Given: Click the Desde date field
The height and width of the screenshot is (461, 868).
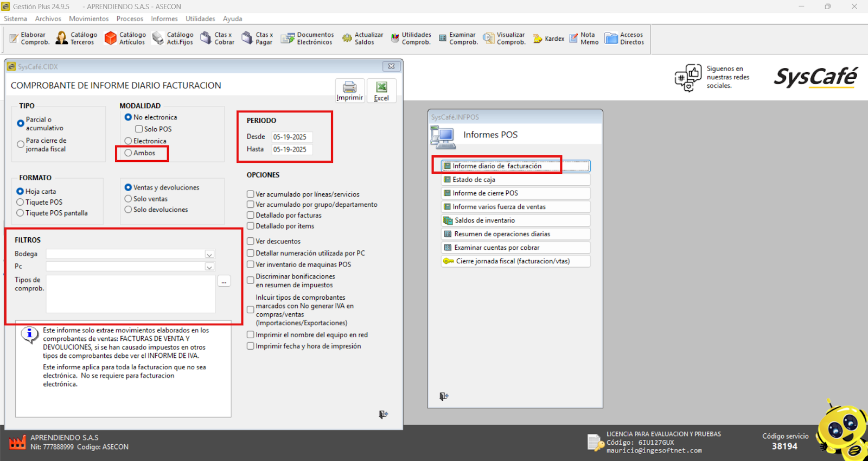Looking at the screenshot, I should click(x=292, y=137).
